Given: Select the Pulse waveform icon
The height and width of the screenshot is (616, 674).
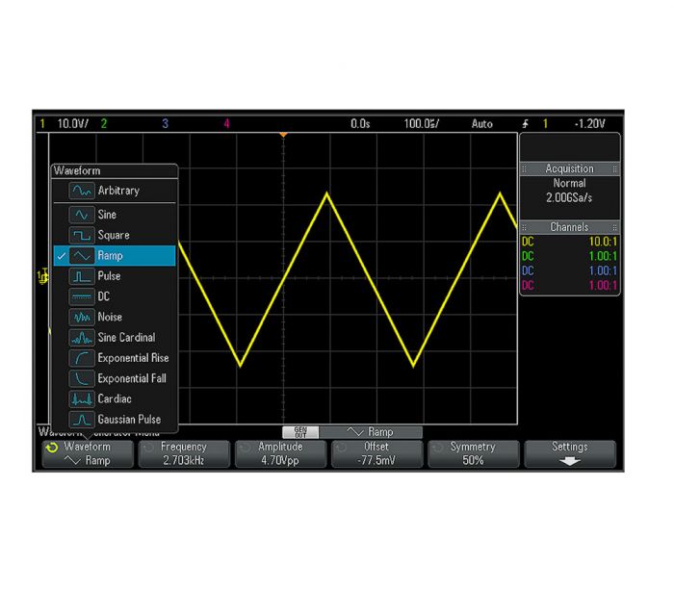Looking at the screenshot, I should (81, 276).
